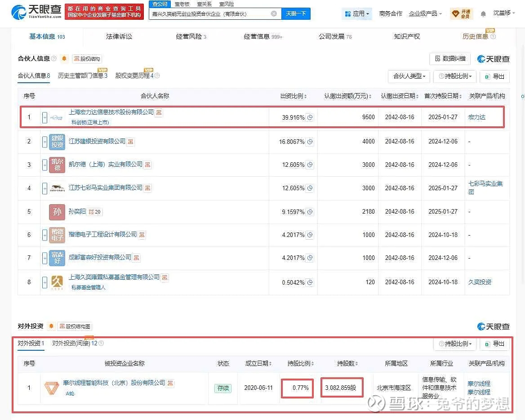Open 孙奕阳 partner name link

point(77,211)
